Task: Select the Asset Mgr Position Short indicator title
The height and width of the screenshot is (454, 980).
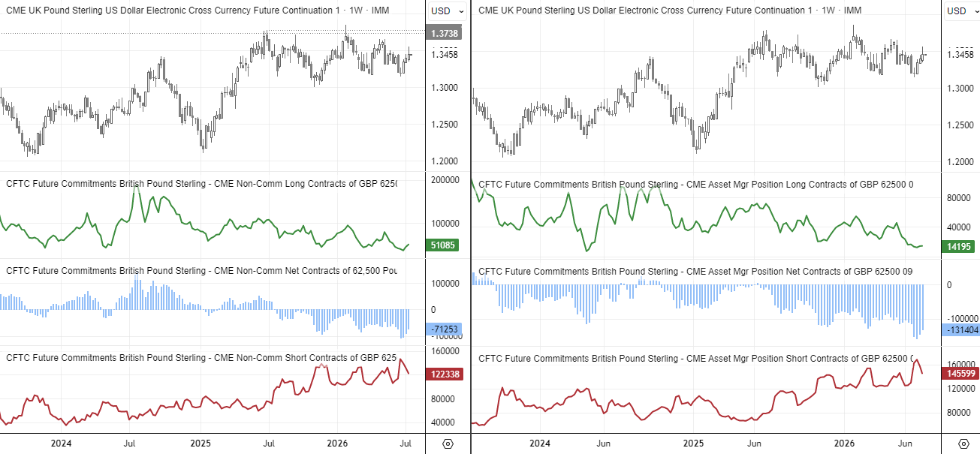Action: [x=695, y=359]
